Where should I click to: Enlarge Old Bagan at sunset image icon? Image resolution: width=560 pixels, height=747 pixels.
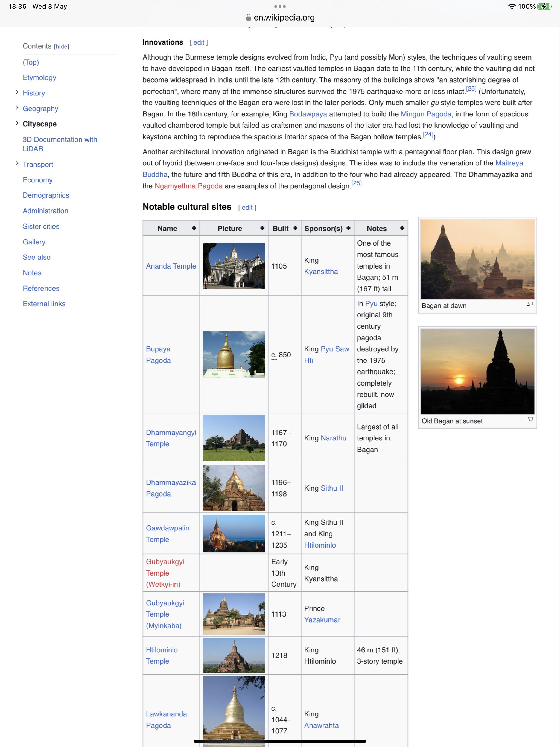pyautogui.click(x=529, y=419)
